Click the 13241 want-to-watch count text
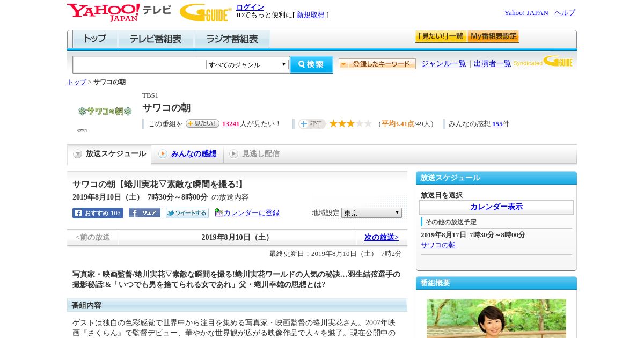This screenshot has width=644, height=338. pyautogui.click(x=231, y=124)
